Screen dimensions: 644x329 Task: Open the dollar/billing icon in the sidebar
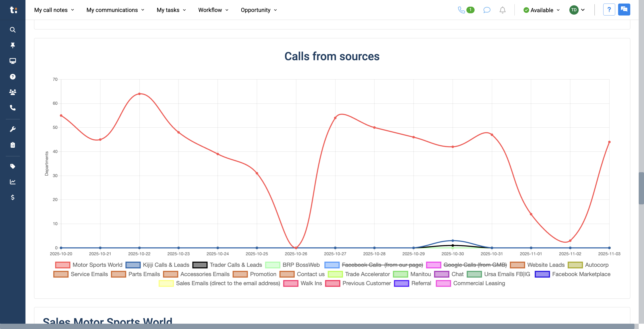pos(12,197)
